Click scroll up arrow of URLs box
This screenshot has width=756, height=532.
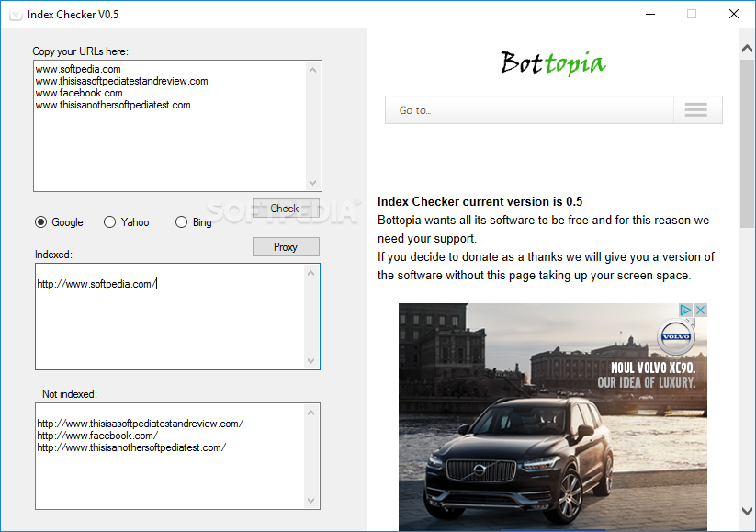click(x=312, y=70)
